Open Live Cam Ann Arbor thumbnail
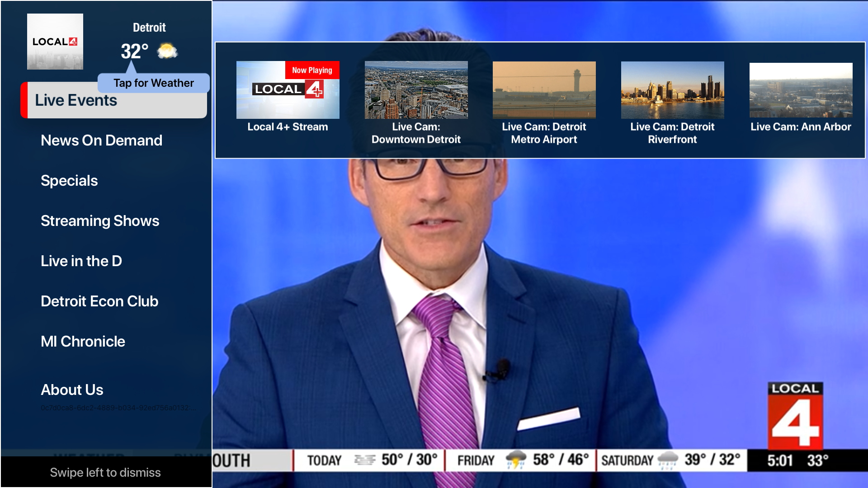The height and width of the screenshot is (488, 868). pyautogui.click(x=801, y=90)
